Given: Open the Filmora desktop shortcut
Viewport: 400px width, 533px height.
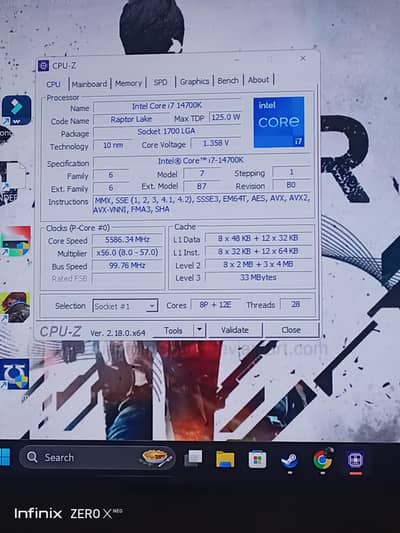Looking at the screenshot, I should [x=16, y=110].
